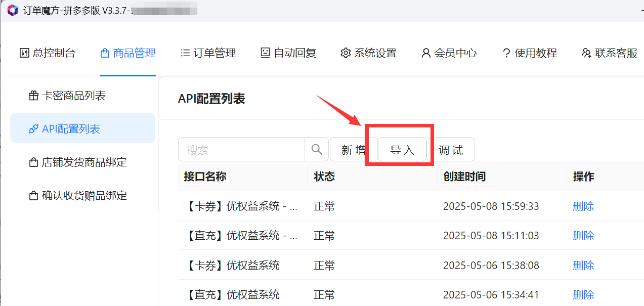
Task: Delete the row created 2025-05-08 15:11:03
Action: click(x=583, y=236)
